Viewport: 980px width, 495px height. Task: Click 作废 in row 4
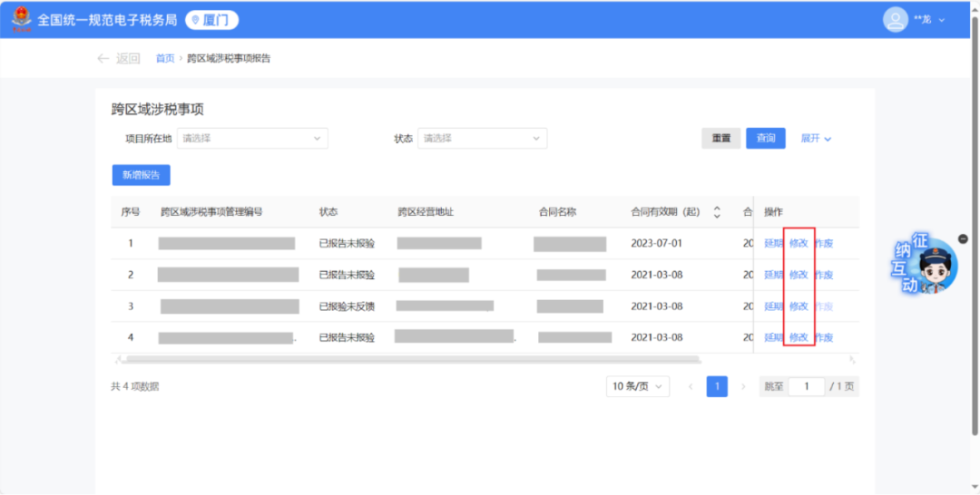tap(824, 337)
